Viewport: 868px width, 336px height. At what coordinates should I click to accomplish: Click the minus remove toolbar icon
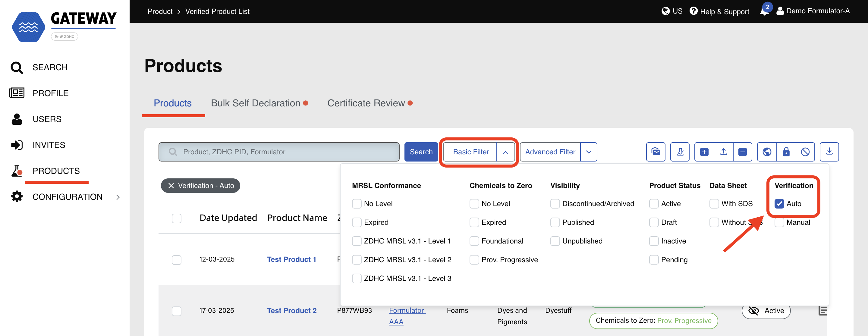pos(742,152)
